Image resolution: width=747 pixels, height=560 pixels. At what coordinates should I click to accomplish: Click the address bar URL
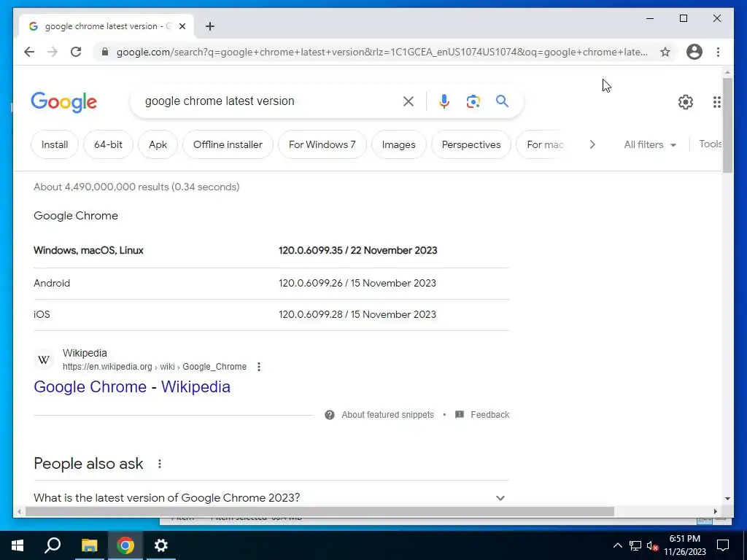[x=382, y=52]
